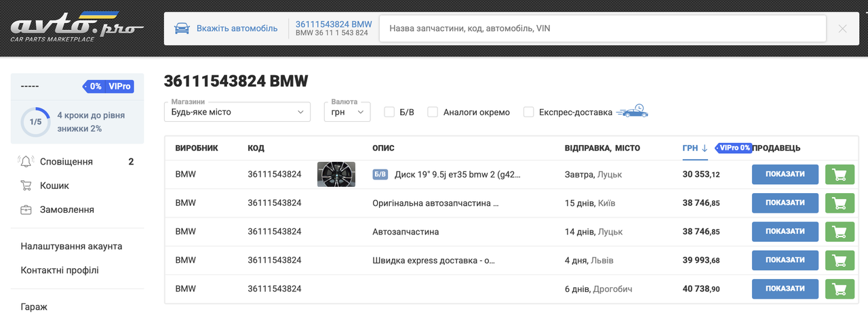The width and height of the screenshot is (868, 315).
Task: Open Сповіщення in sidebar
Action: 66,161
